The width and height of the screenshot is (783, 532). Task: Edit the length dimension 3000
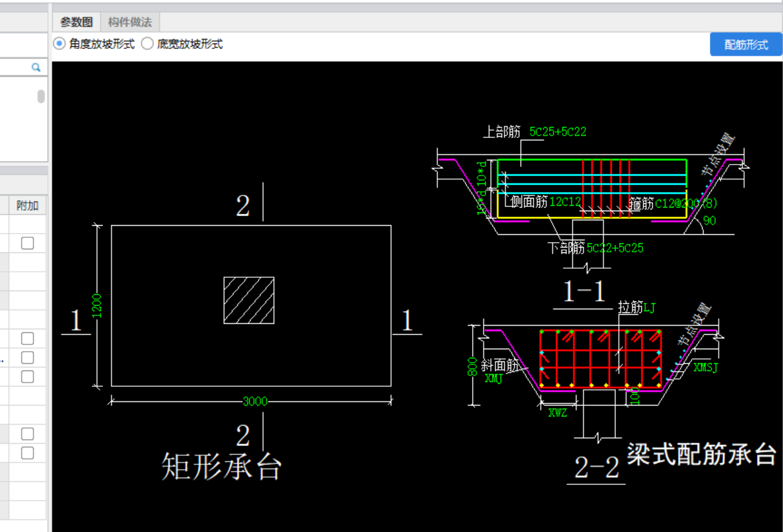pyautogui.click(x=255, y=401)
